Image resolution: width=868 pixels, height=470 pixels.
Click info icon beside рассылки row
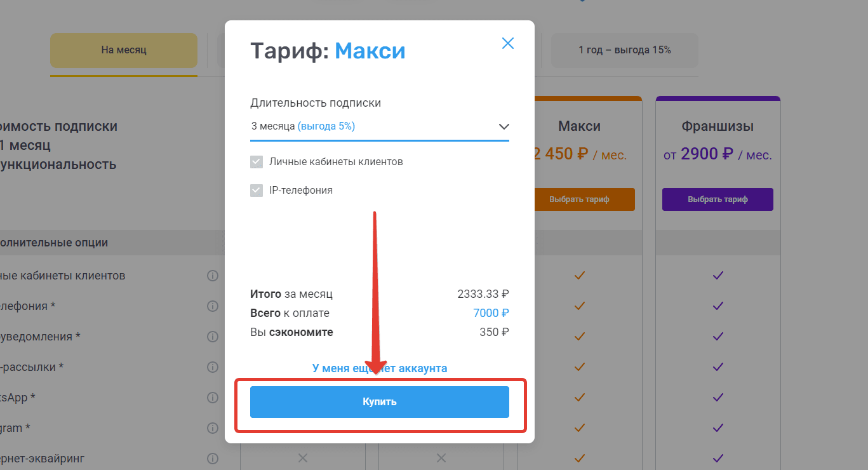coord(213,367)
